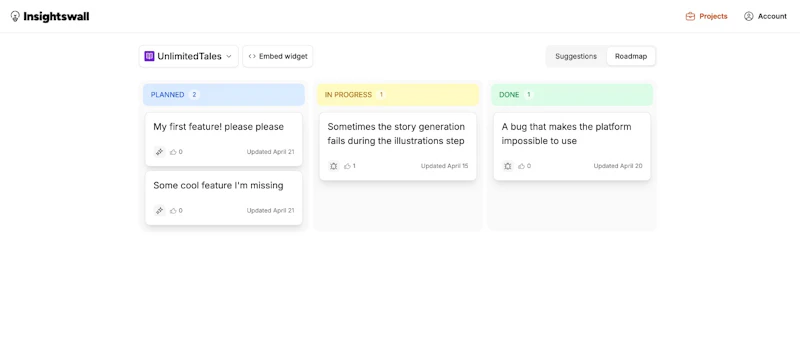Click 'Updated April 15' date text
Screen dimensions: 800x361
pyautogui.click(x=444, y=166)
